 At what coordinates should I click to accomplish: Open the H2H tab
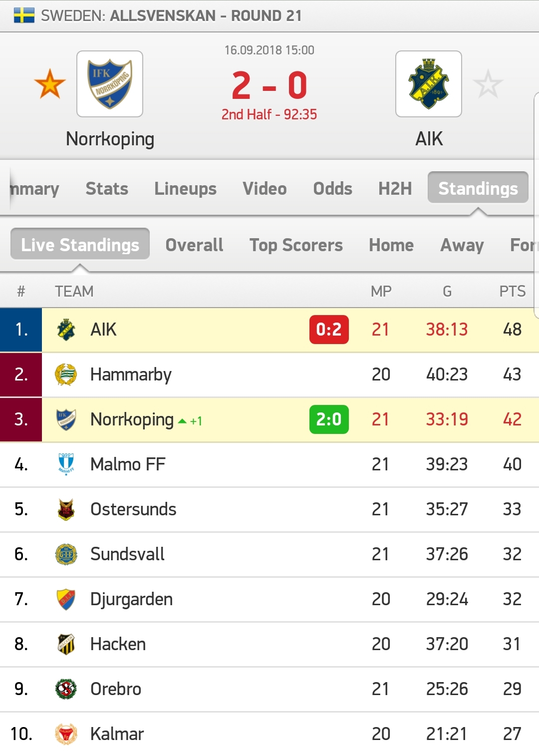pyautogui.click(x=395, y=189)
